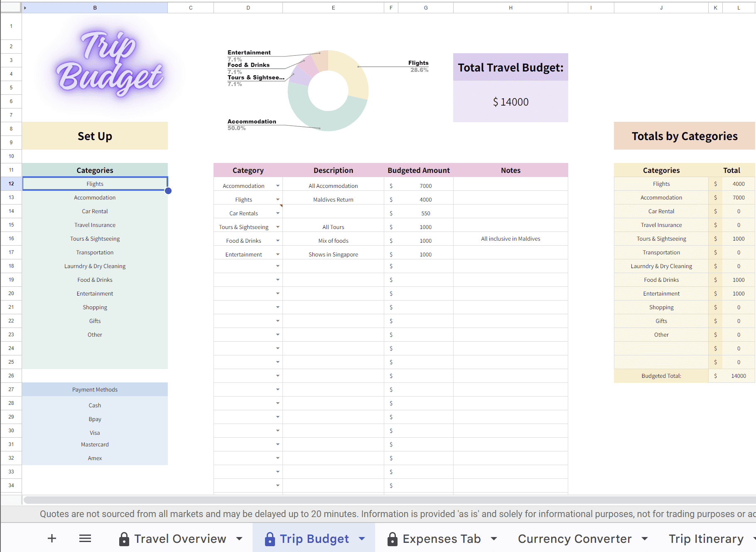Click the add new sheet plus icon

coord(52,539)
